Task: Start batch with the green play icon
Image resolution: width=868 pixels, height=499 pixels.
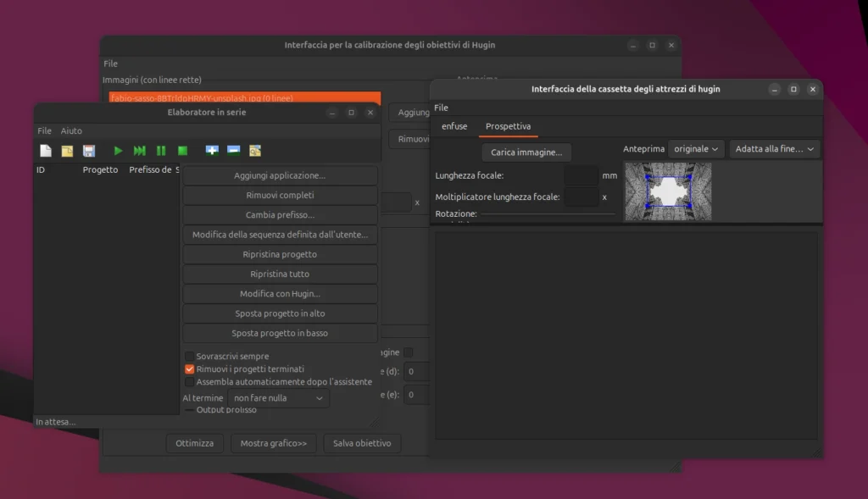Action: pyautogui.click(x=118, y=151)
